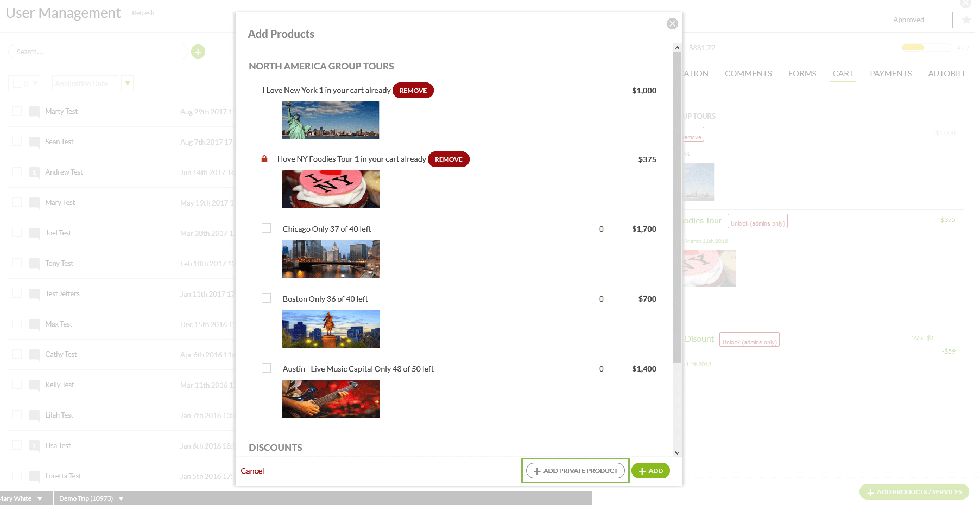Click the red lock icon beside Foodies Tour

(x=264, y=159)
